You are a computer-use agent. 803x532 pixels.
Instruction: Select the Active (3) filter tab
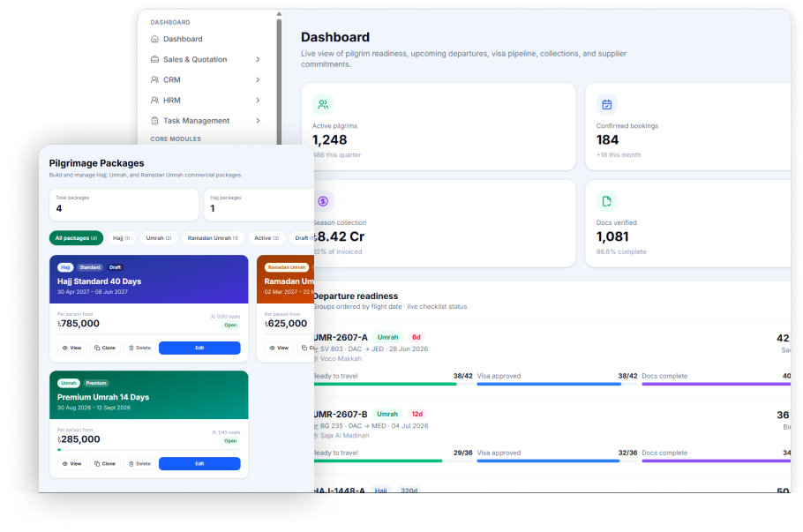tap(266, 238)
